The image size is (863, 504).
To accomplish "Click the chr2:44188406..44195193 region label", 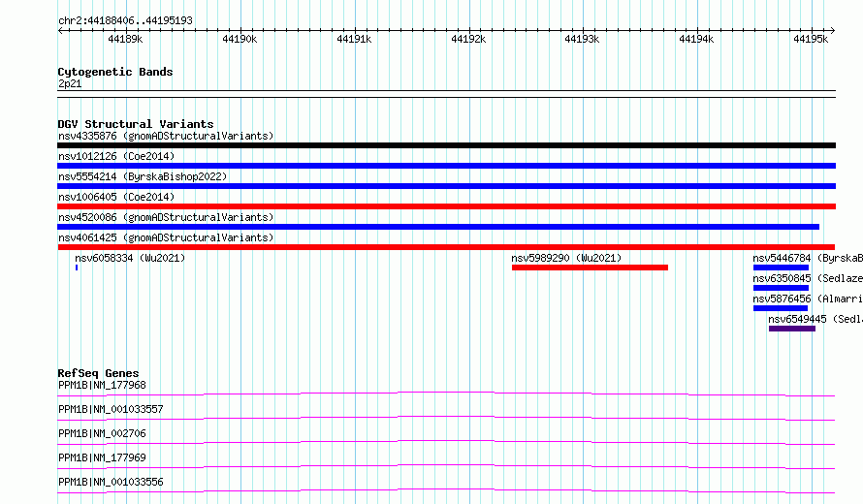I will (125, 20).
